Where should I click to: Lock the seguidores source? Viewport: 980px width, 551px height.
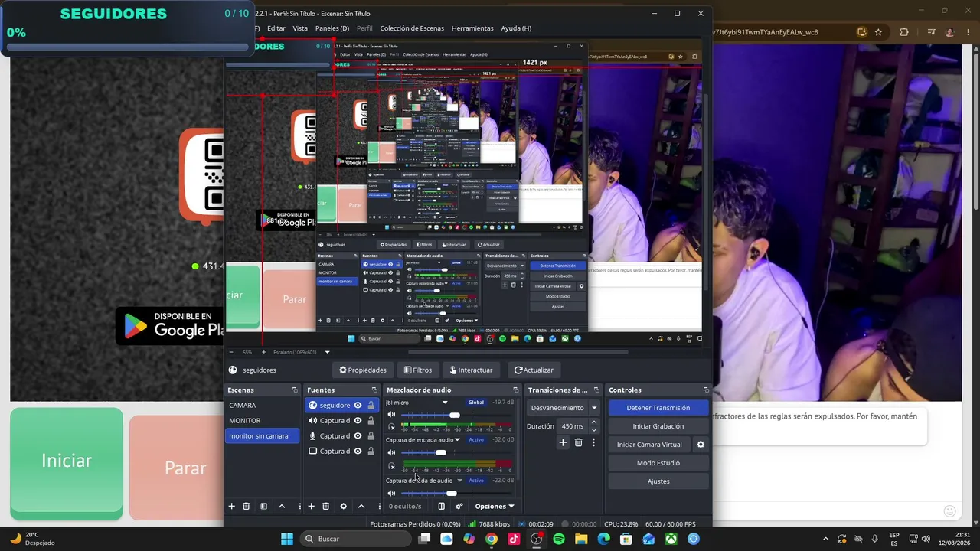[371, 406]
